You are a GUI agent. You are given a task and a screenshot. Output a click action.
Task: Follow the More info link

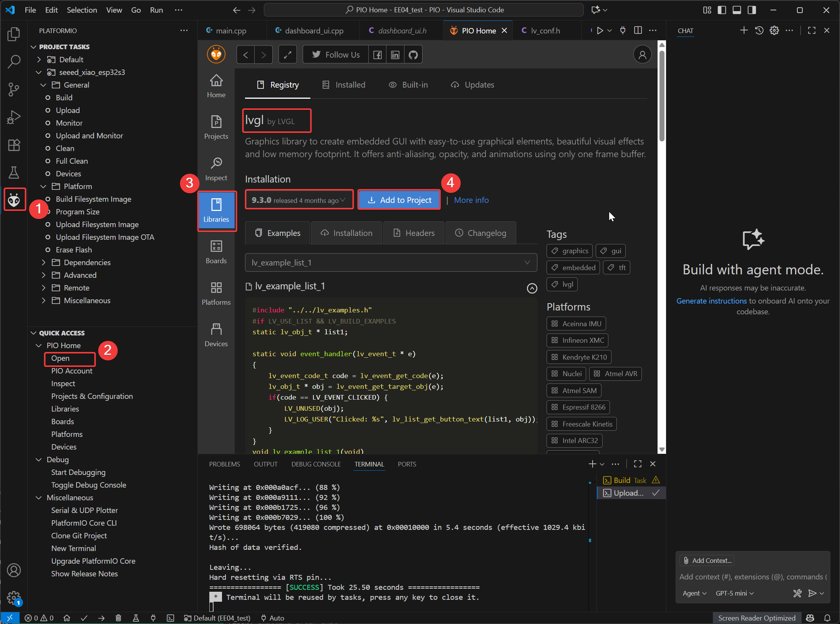tap(471, 200)
